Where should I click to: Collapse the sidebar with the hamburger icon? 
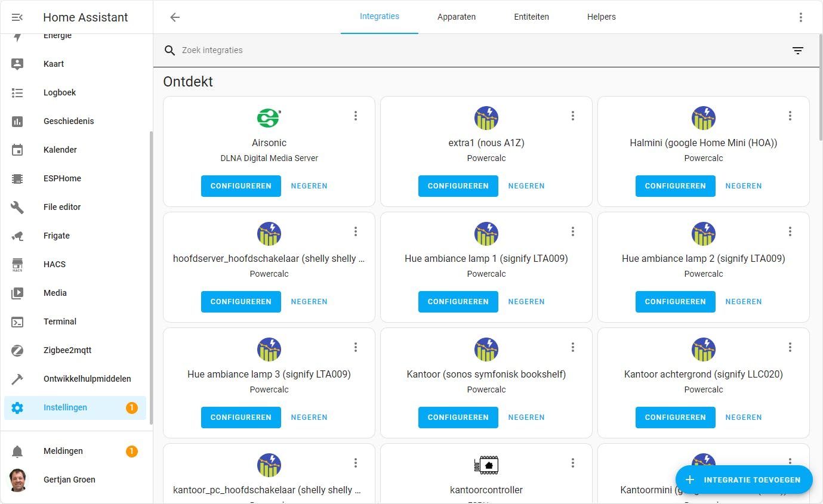coord(17,17)
